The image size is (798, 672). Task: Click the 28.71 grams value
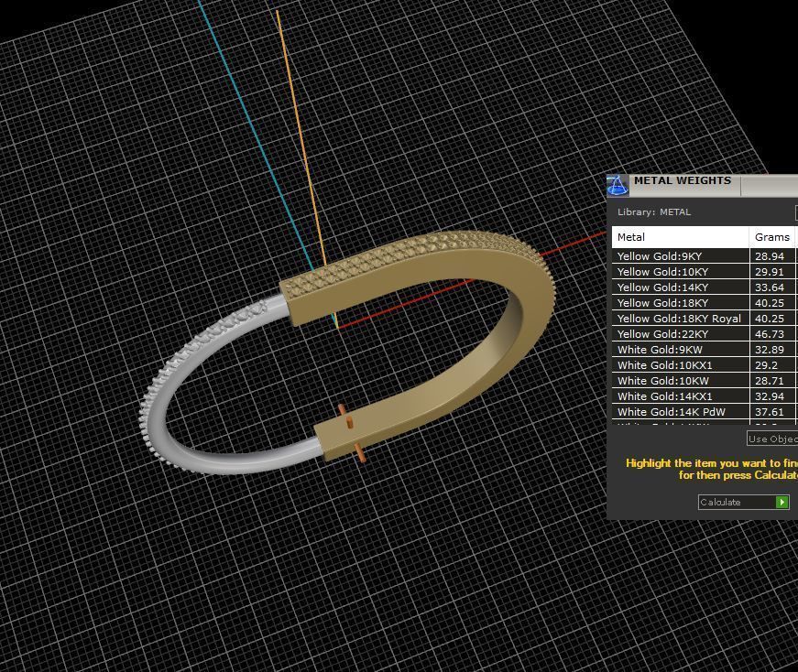769,381
